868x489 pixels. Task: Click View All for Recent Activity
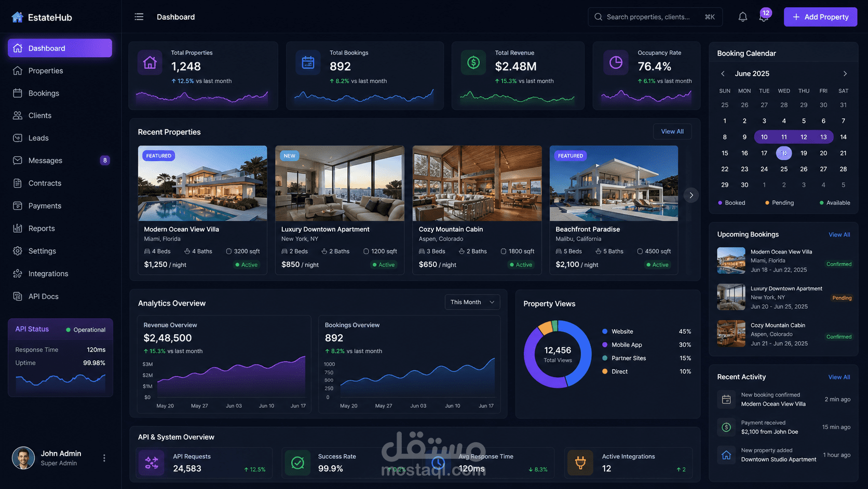pyautogui.click(x=839, y=377)
